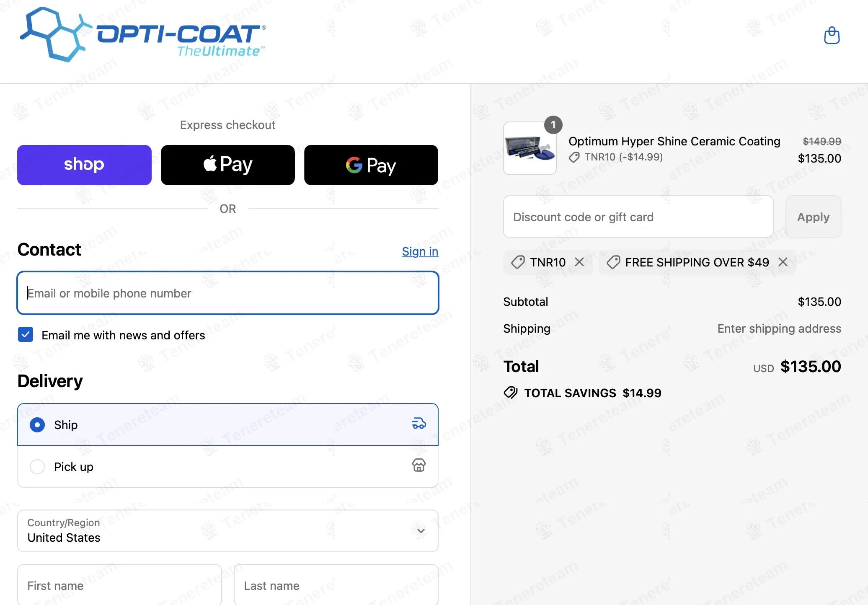The image size is (868, 605).
Task: Click the store pickup icon
Action: (x=419, y=465)
